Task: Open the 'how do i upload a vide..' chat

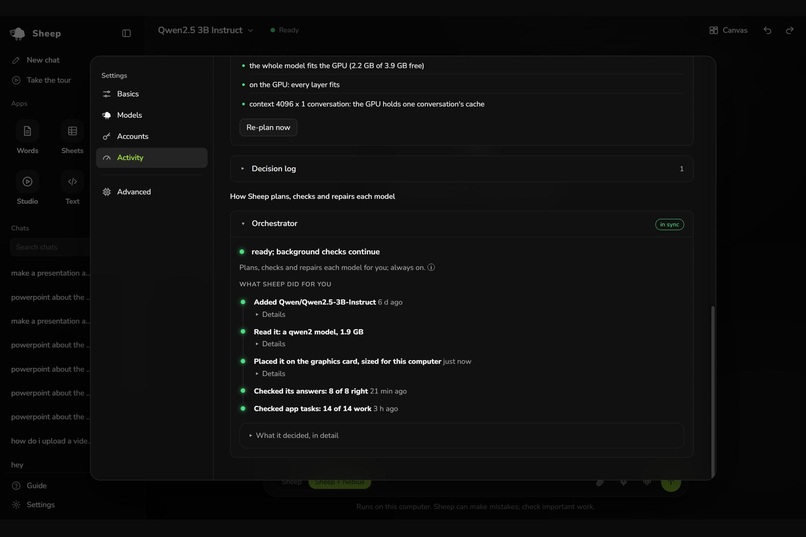Action: [50, 441]
